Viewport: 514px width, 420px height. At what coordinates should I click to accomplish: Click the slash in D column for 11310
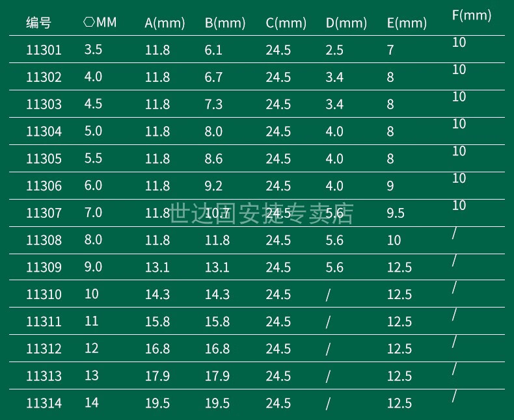pyautogui.click(x=328, y=295)
